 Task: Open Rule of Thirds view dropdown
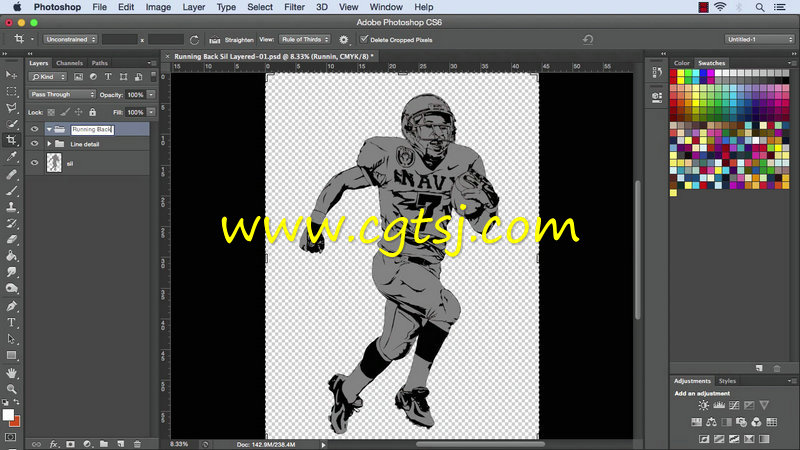pos(305,39)
